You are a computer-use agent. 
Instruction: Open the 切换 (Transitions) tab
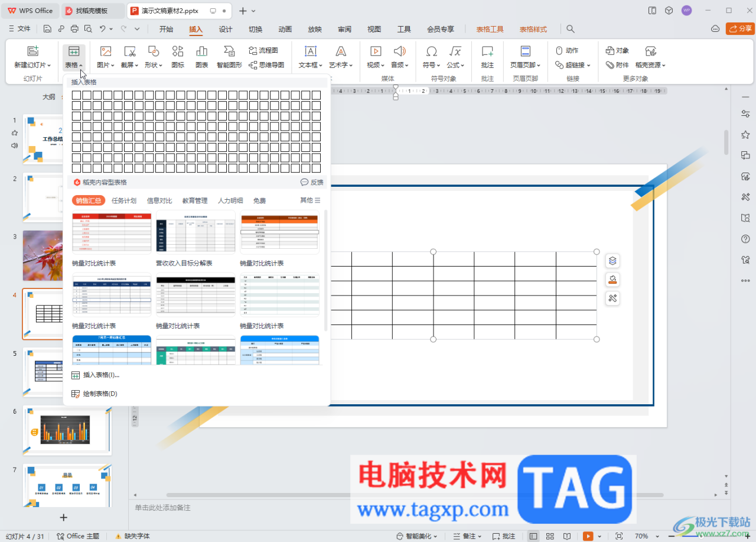(255, 29)
